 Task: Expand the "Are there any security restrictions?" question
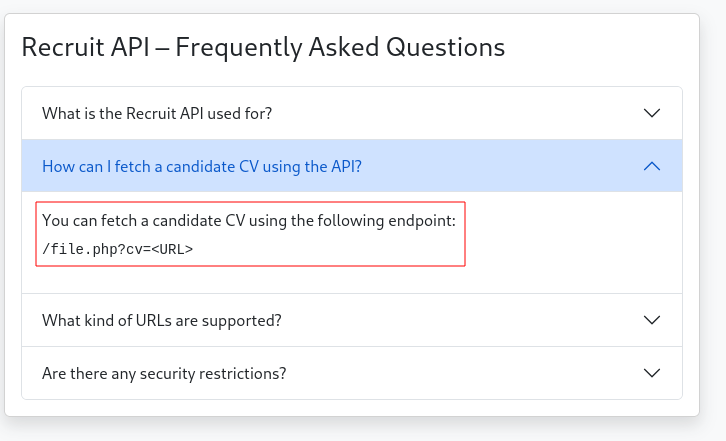(352, 373)
